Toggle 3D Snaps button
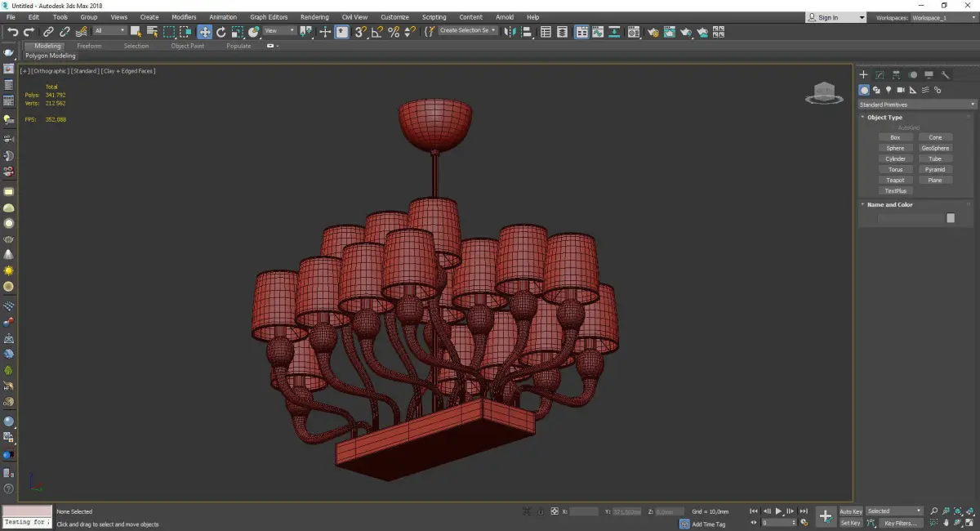The height and width of the screenshot is (531, 980). click(359, 32)
